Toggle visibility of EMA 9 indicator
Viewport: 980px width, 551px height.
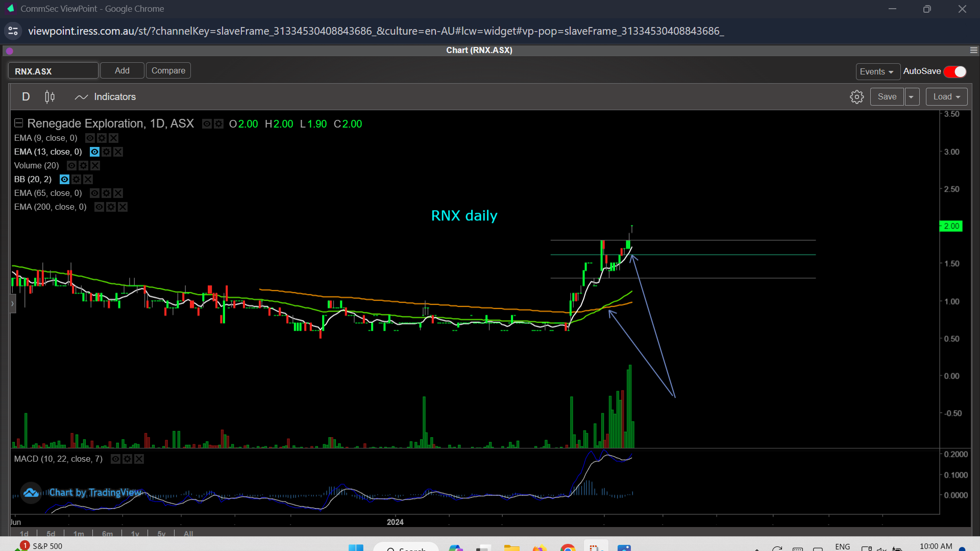click(x=90, y=138)
